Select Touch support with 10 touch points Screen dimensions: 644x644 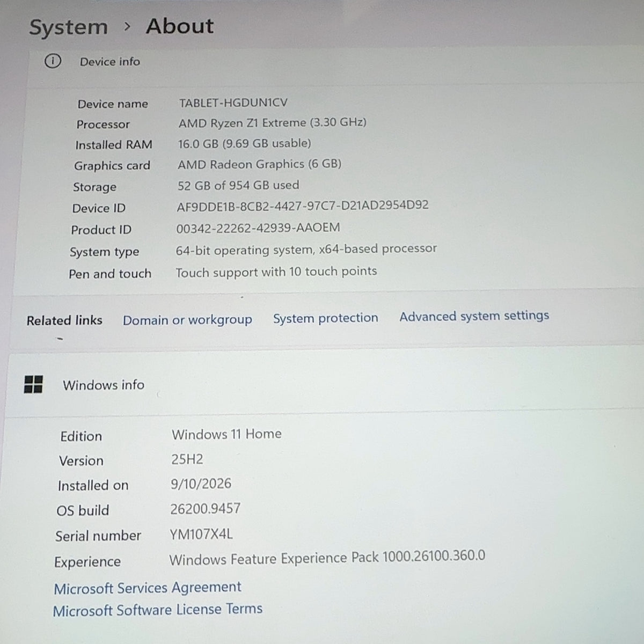coord(276,272)
